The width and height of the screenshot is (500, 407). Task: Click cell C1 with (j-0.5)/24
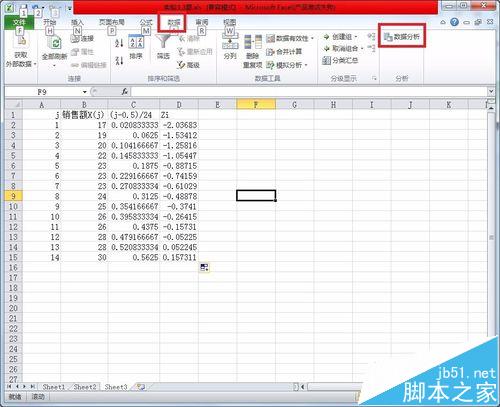[134, 115]
